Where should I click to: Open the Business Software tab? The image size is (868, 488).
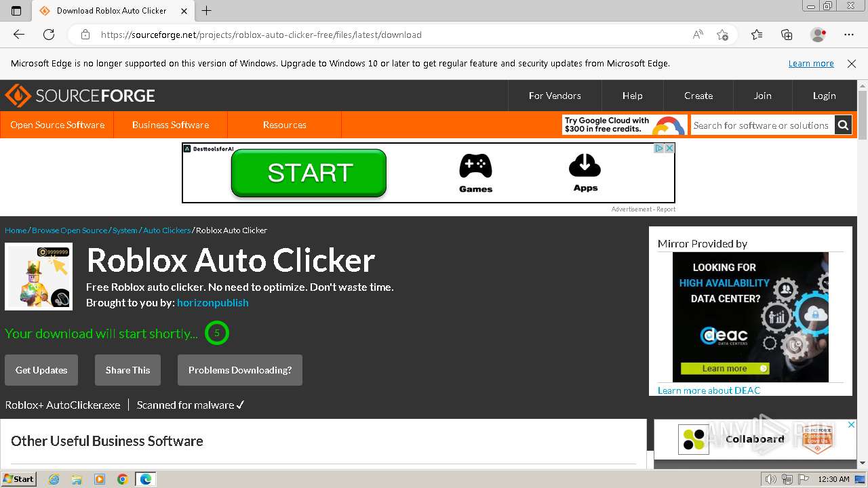click(x=170, y=125)
